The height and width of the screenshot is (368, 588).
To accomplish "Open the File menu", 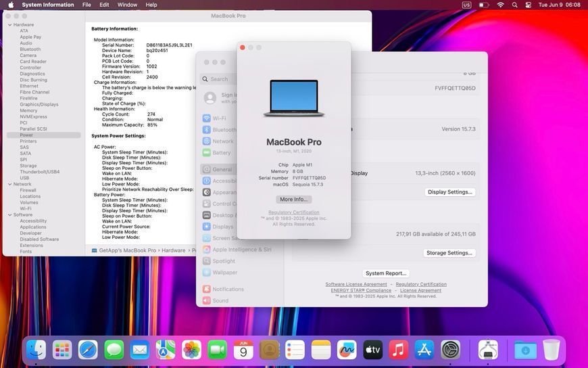I will point(87,5).
